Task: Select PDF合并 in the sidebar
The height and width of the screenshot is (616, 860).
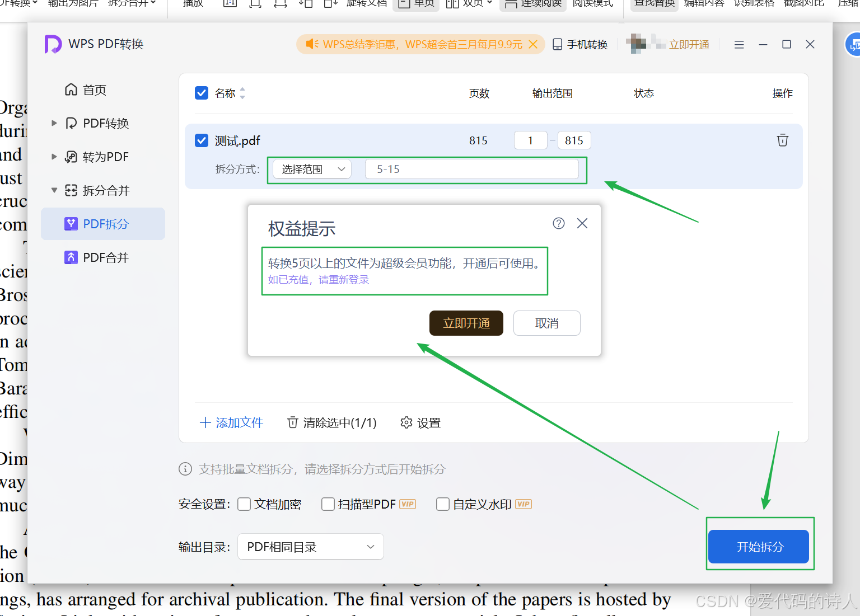Action: coord(103,257)
